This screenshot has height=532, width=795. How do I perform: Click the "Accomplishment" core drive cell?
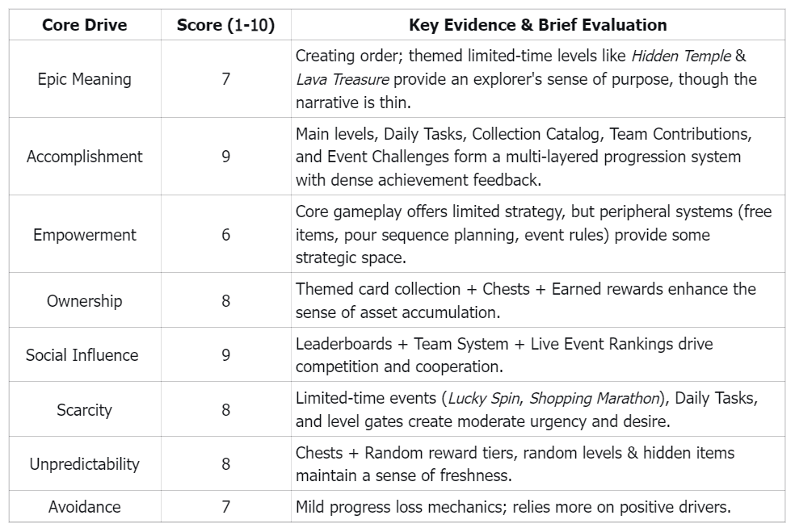pyautogui.click(x=84, y=157)
